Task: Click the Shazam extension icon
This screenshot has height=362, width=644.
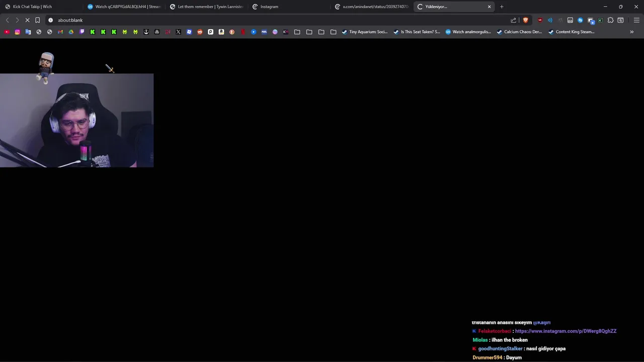Action: point(580,20)
